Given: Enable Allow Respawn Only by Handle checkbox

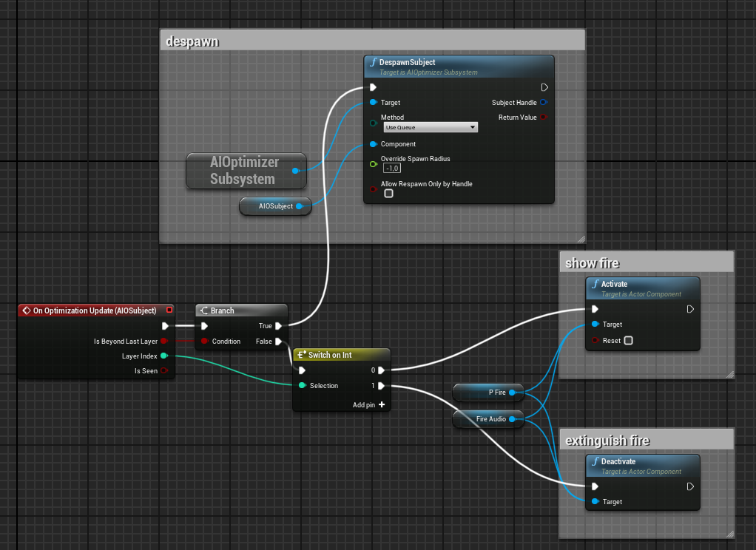Looking at the screenshot, I should click(388, 194).
